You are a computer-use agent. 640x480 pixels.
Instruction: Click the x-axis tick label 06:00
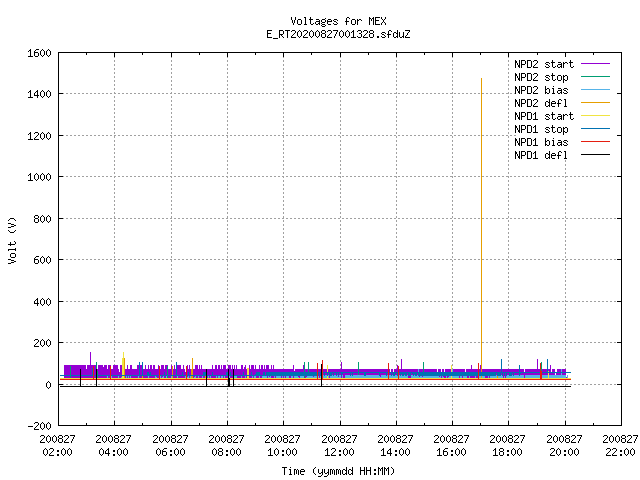click(170, 452)
